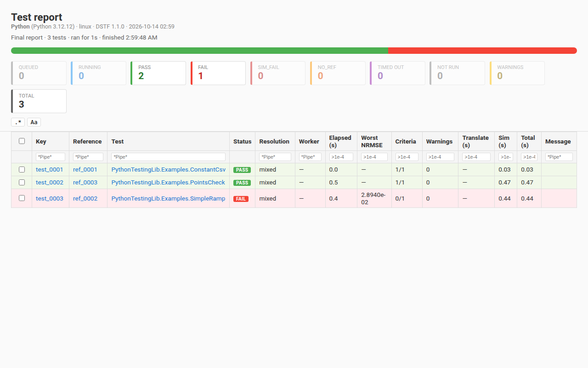Focus the Test column filter field
Viewport: 588px width, 368px height.
tap(168, 157)
